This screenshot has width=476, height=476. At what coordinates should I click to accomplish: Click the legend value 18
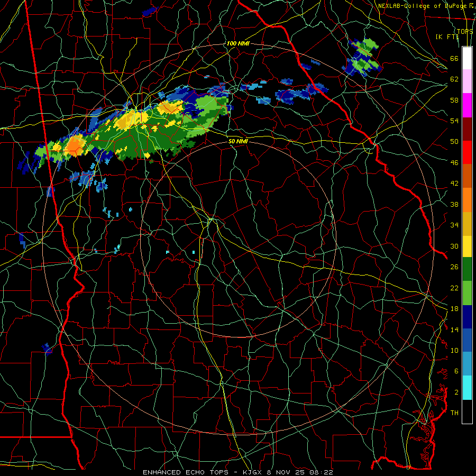454,309
